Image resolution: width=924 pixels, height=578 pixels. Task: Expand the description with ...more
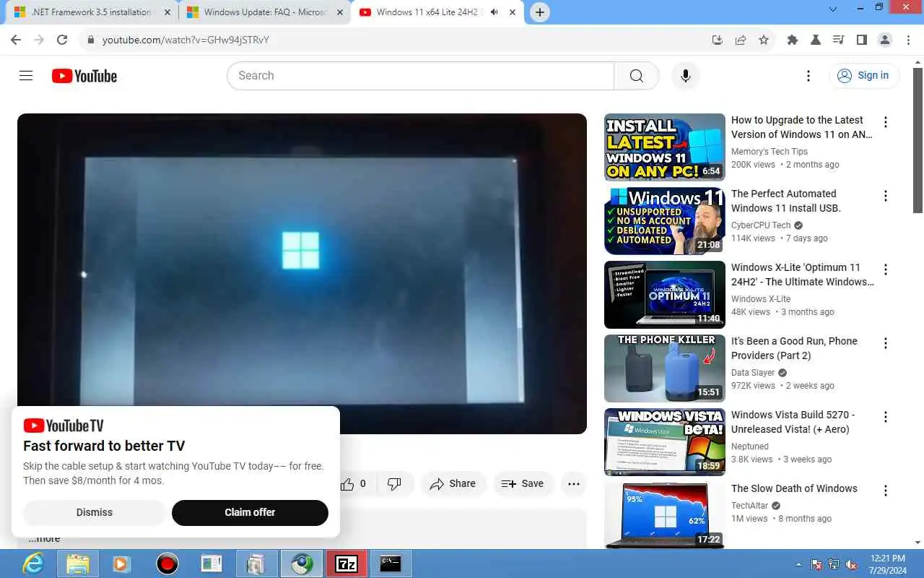(45, 538)
